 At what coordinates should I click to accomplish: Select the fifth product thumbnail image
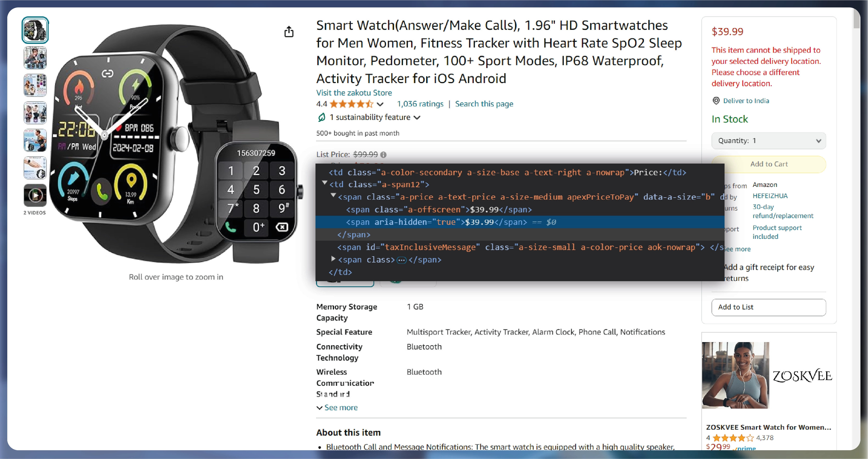[35, 140]
